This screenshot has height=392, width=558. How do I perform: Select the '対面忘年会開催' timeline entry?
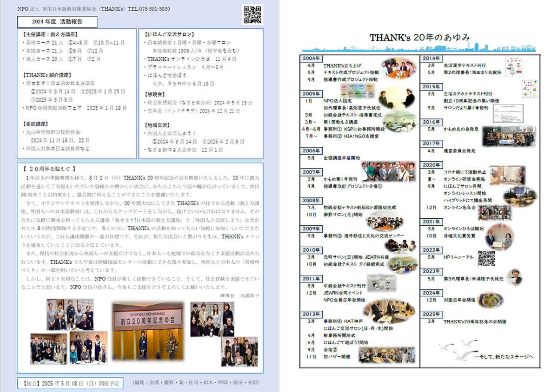(x=459, y=300)
